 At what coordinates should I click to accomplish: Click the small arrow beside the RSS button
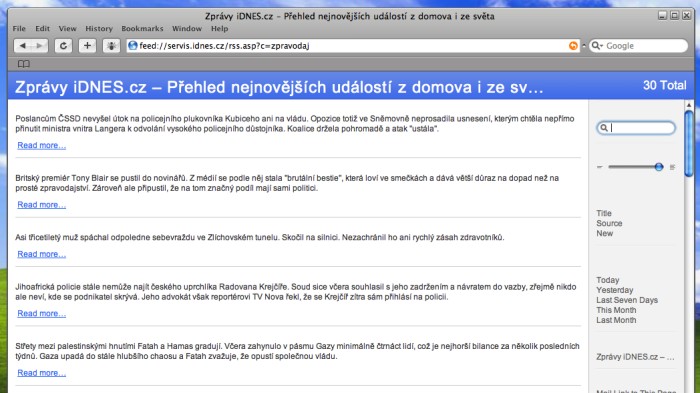click(x=583, y=46)
